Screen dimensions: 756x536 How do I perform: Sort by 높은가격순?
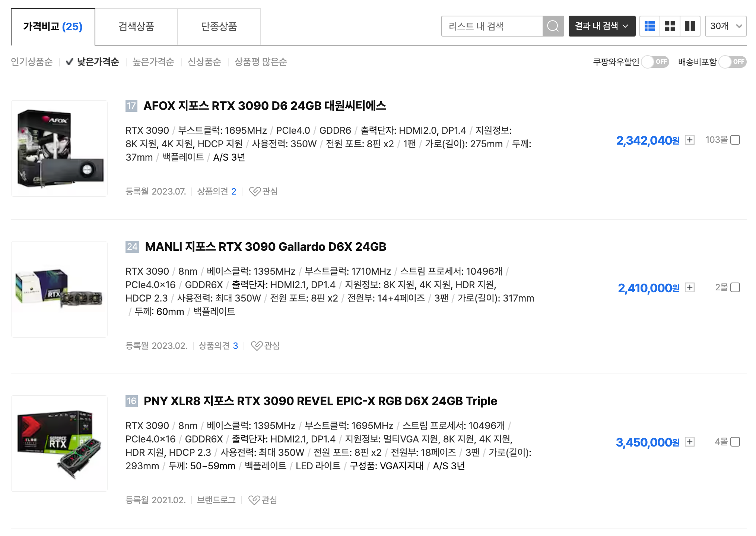(x=153, y=62)
